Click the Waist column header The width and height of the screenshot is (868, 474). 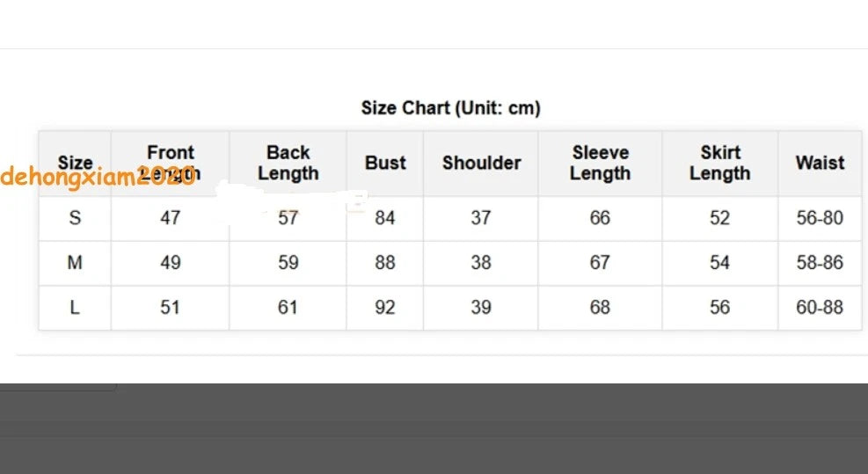[x=820, y=163]
